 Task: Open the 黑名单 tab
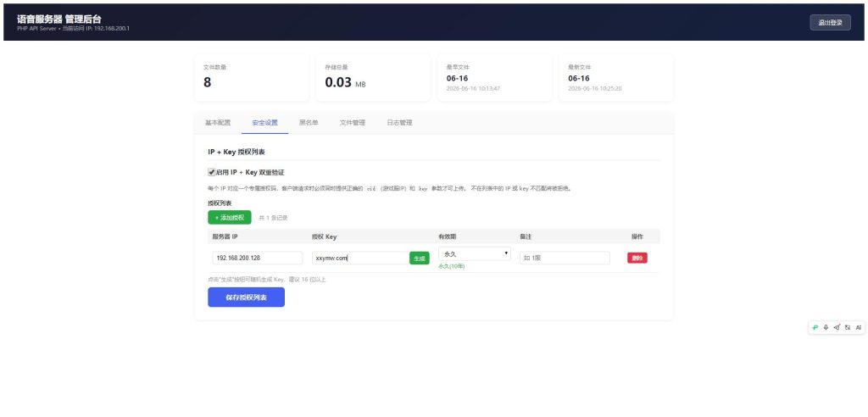point(309,123)
